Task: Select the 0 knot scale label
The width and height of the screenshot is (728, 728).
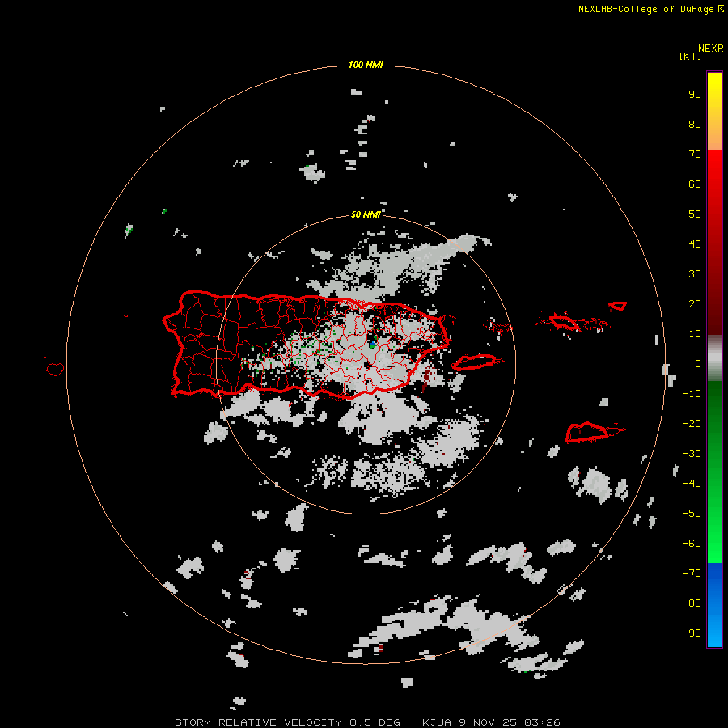Action: [x=698, y=364]
